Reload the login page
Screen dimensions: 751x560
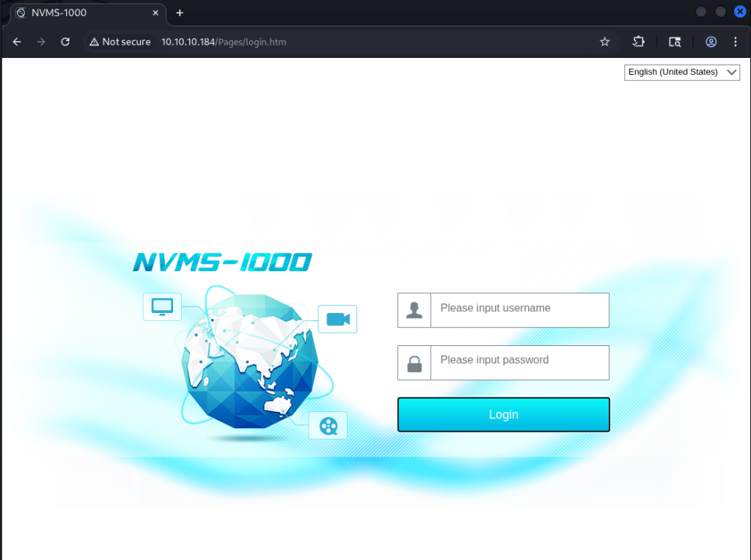65,42
